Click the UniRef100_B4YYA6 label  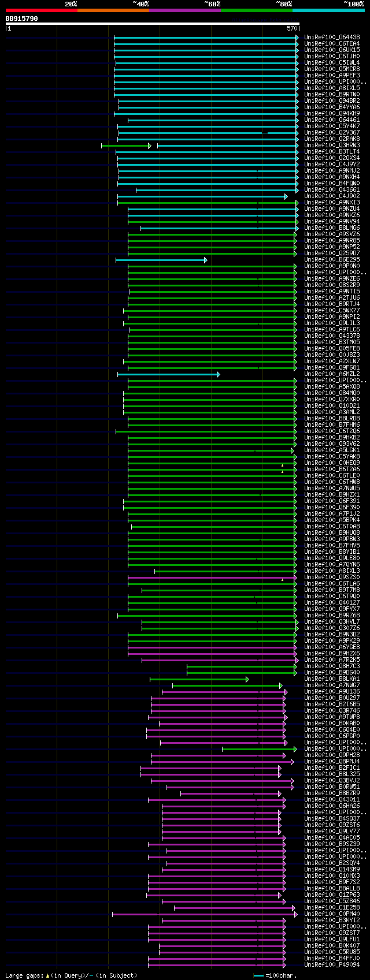pos(332,107)
